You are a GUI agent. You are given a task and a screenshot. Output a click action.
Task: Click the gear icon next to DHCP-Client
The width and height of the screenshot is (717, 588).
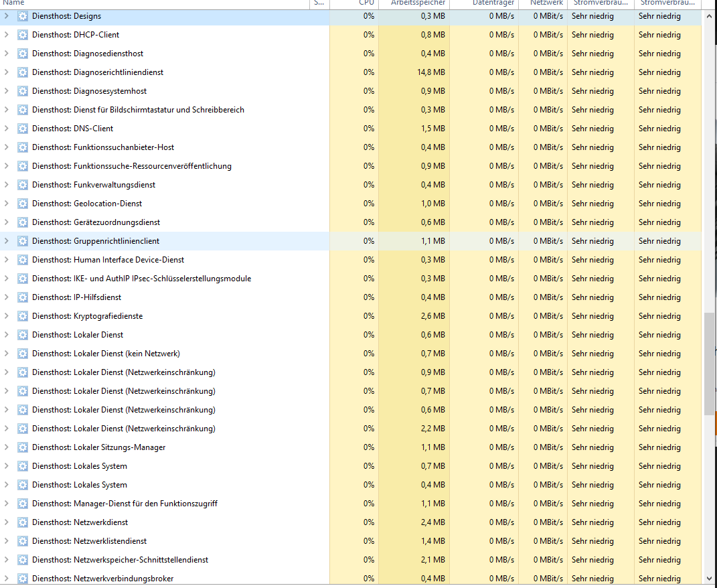22,35
